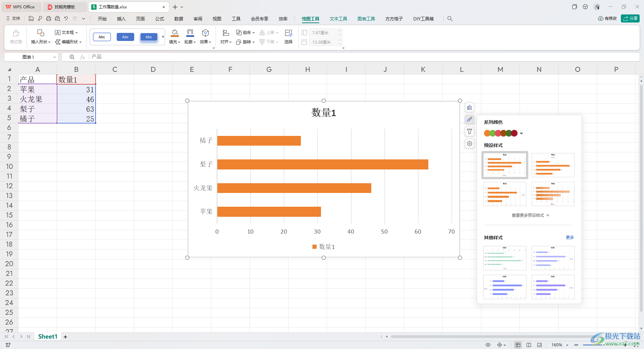This screenshot has height=349, width=644.
Task: Expand the shape styles gallery arrow
Action: click(x=163, y=37)
